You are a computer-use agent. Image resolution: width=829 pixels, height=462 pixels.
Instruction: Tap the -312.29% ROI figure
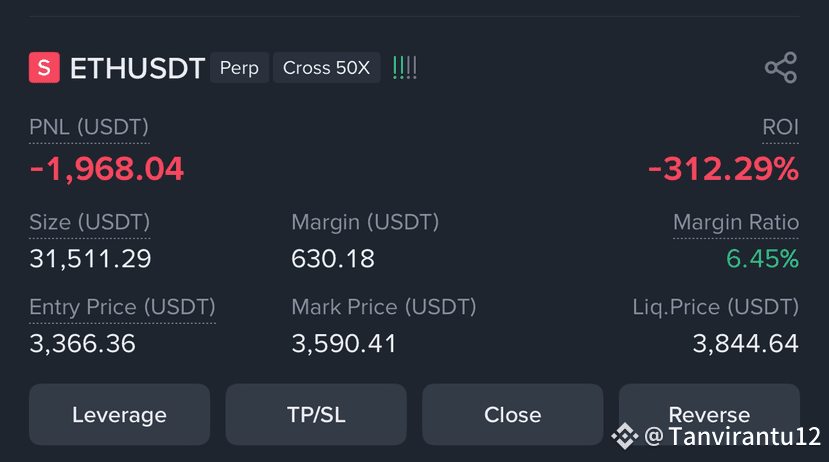pos(723,169)
